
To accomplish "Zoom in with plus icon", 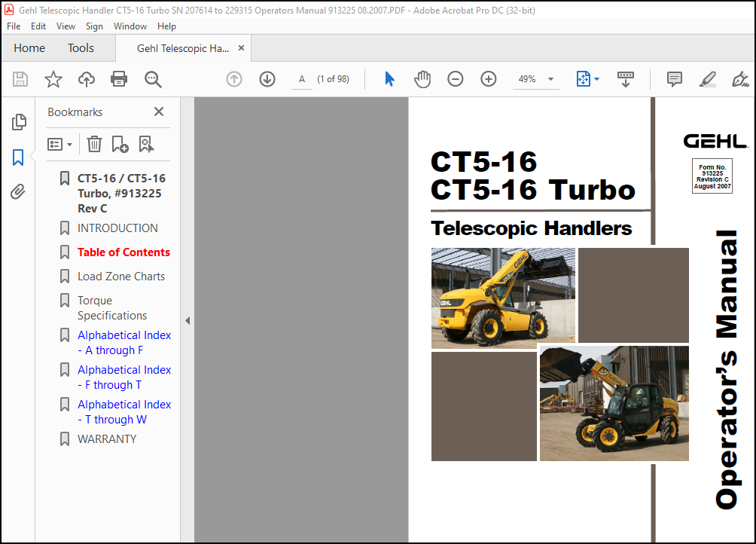I will [489, 79].
